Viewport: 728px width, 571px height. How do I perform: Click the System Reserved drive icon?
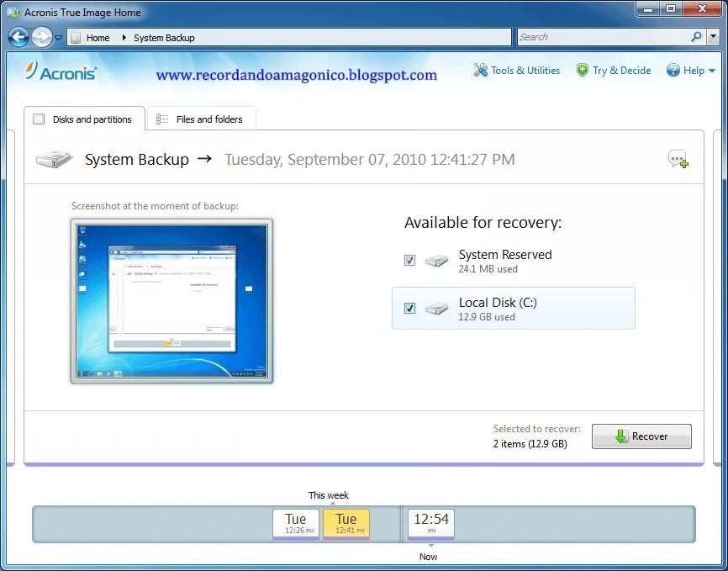437,260
